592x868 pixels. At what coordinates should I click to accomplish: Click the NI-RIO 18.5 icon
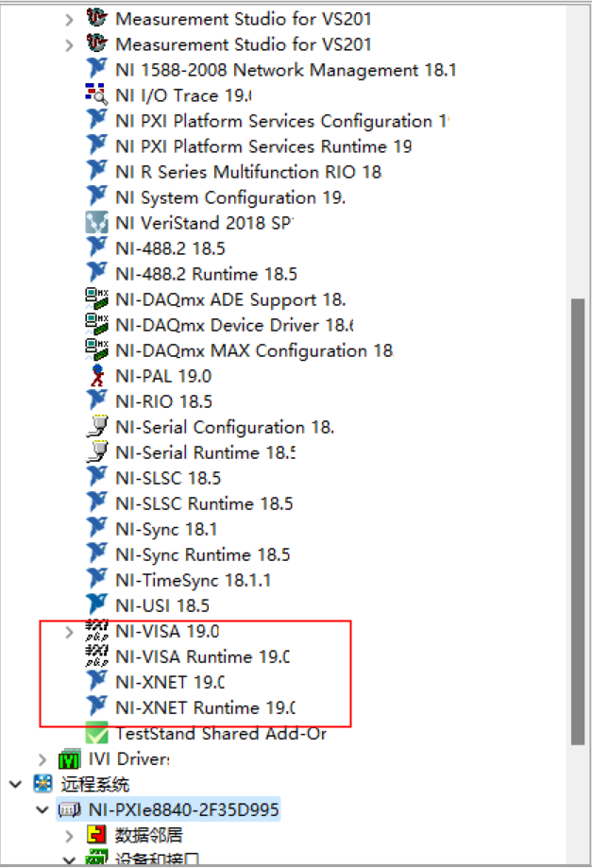click(97, 400)
